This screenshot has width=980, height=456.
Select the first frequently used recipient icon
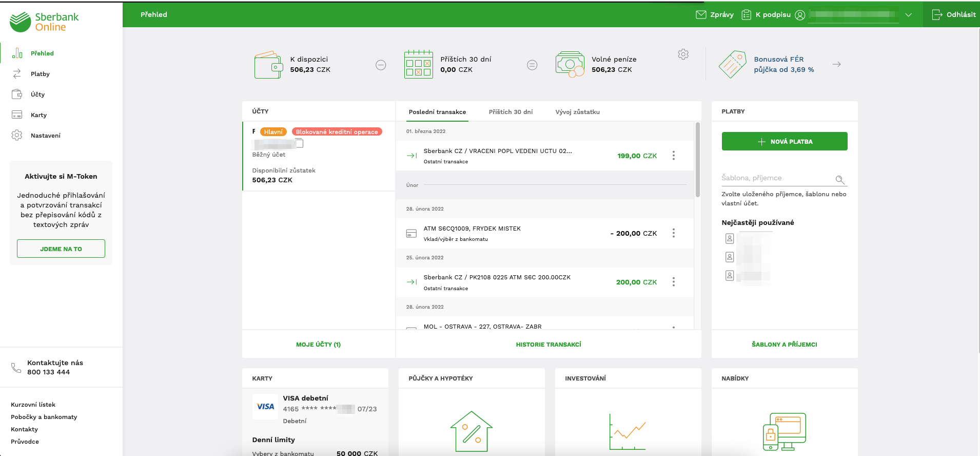730,238
